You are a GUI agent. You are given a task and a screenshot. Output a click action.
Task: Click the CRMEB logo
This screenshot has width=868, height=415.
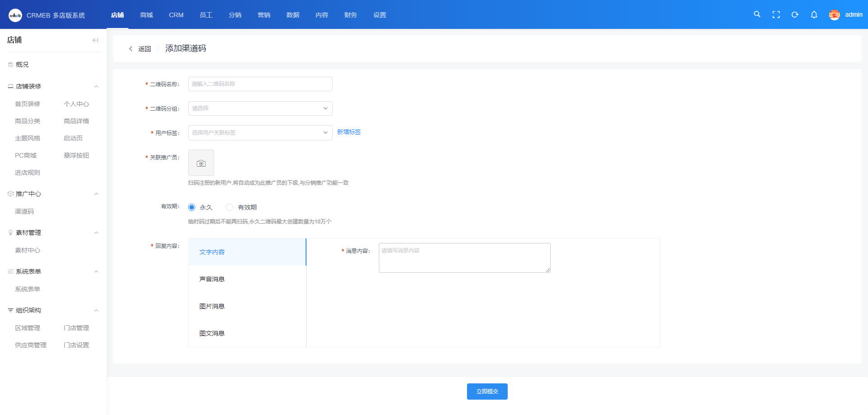(15, 15)
